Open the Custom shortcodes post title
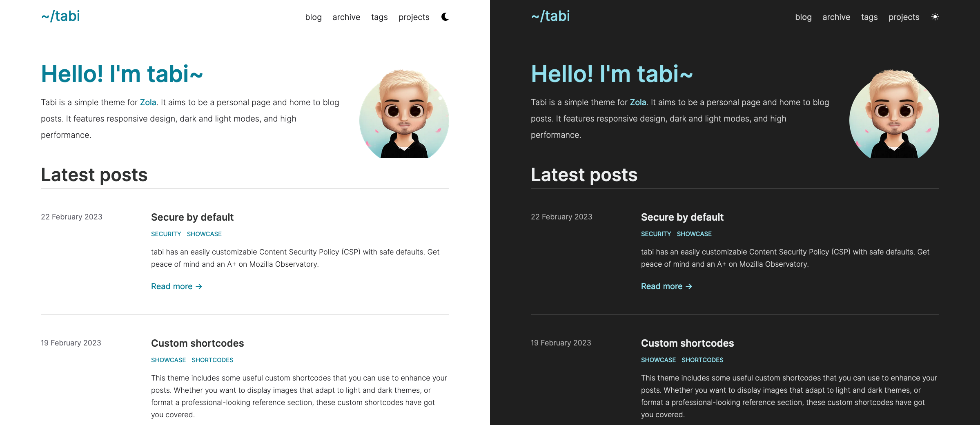Viewport: 980px width, 425px height. coord(198,343)
